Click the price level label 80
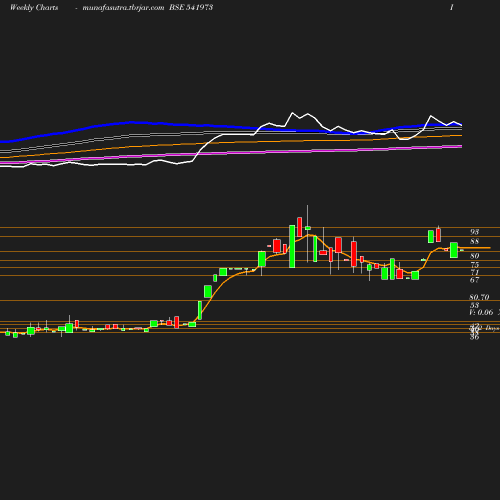The image size is (500, 500). pos(474,256)
